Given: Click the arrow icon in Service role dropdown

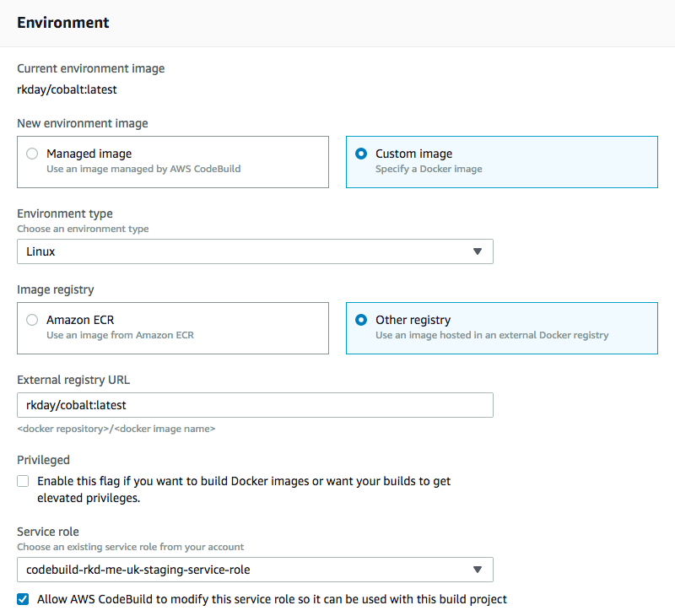Looking at the screenshot, I should tap(477, 570).
